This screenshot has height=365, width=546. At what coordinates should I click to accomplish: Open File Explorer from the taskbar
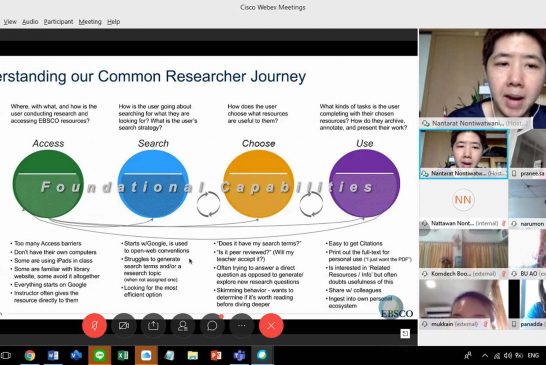point(193,355)
